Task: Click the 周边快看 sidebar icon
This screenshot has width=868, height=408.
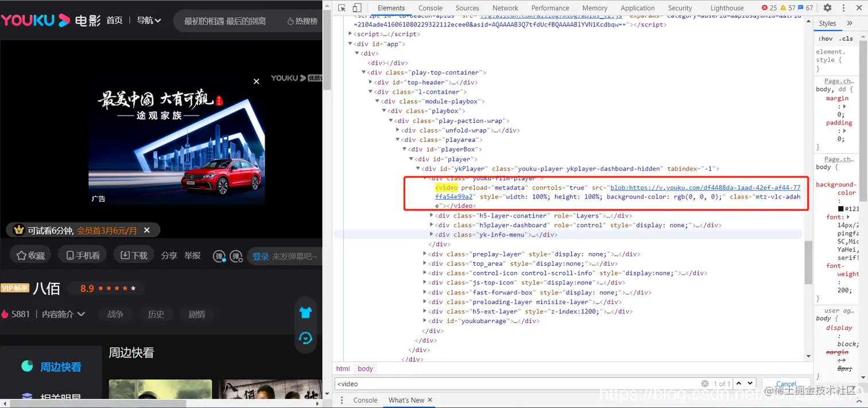Action: (x=27, y=366)
